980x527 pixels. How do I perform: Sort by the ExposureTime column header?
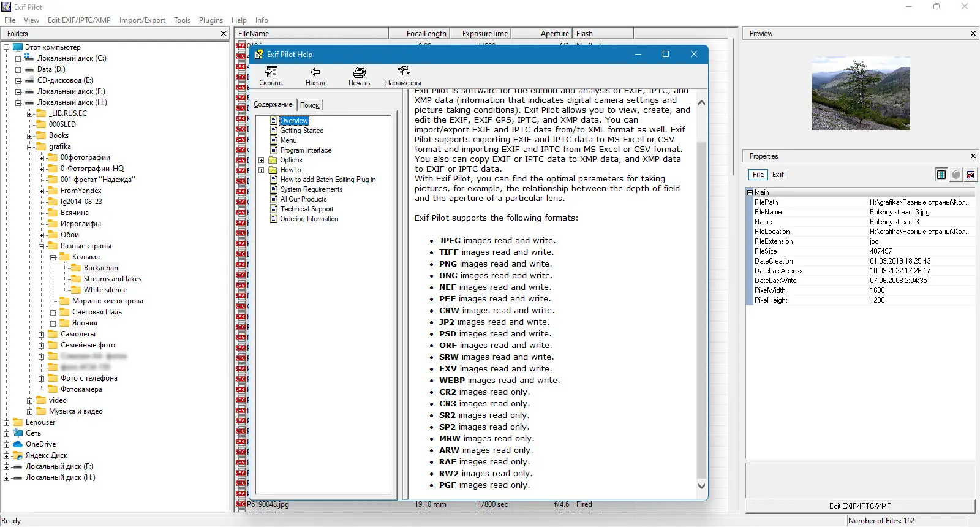[x=481, y=34]
